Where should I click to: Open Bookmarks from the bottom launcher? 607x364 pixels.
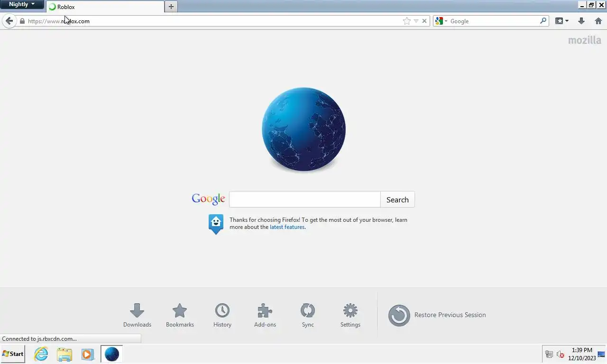[x=180, y=315]
